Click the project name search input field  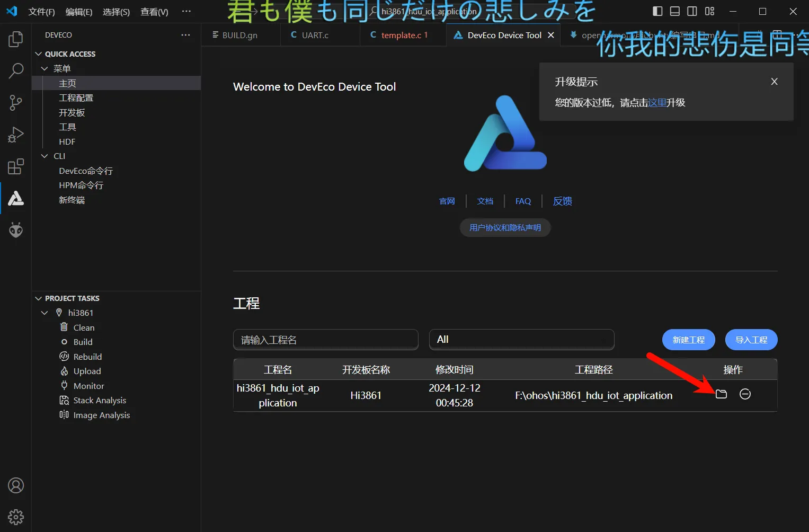click(x=325, y=340)
